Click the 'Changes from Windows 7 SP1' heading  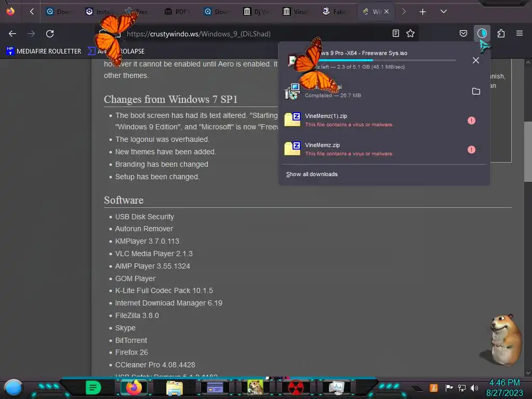point(170,99)
